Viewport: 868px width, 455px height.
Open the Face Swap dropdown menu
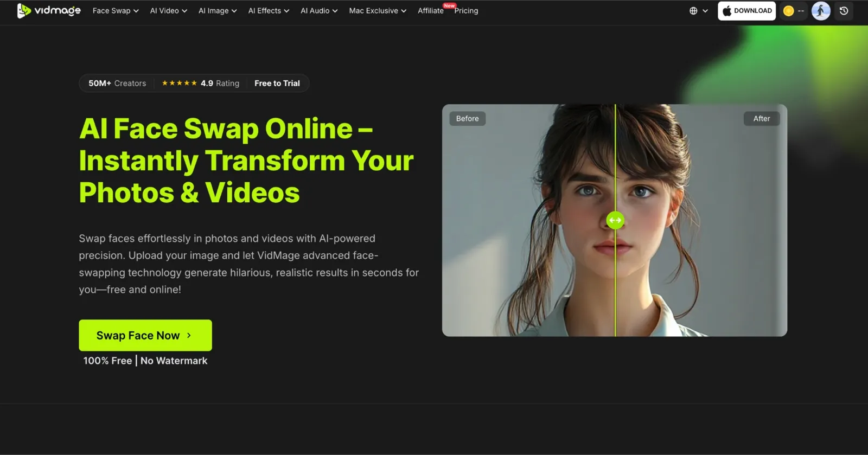116,11
